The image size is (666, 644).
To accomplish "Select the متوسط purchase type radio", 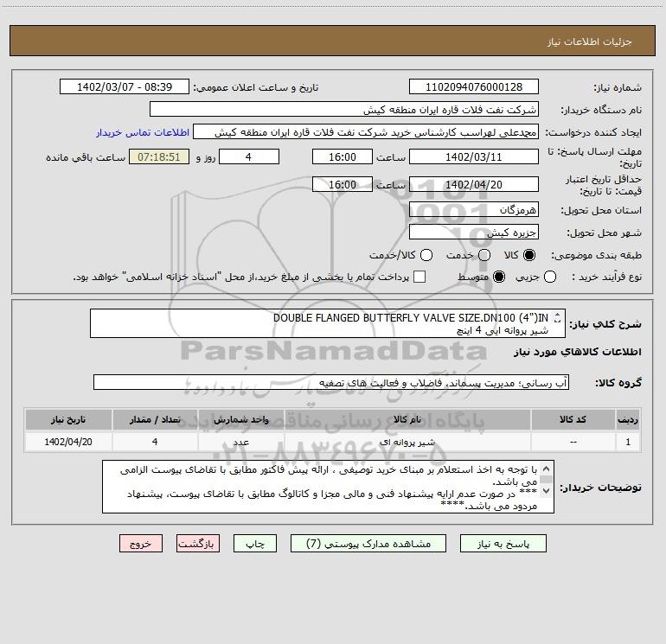I will coord(499,277).
